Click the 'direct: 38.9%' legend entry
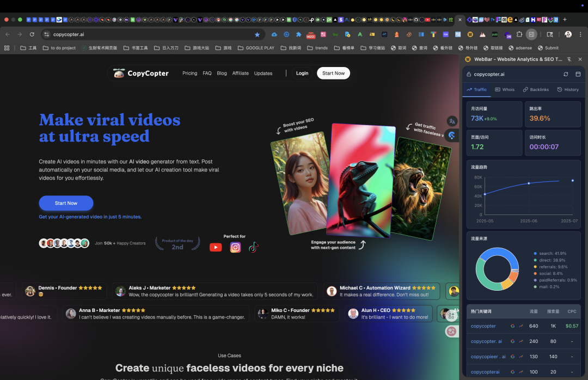The height and width of the screenshot is (380, 588). (549, 260)
